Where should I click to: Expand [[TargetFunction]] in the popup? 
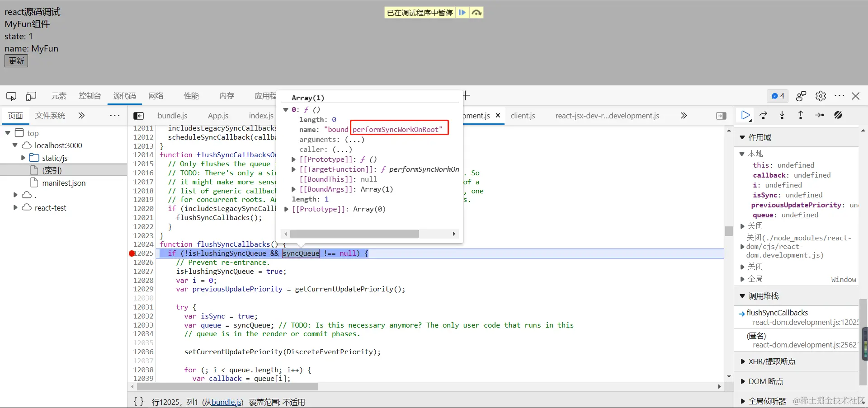293,169
